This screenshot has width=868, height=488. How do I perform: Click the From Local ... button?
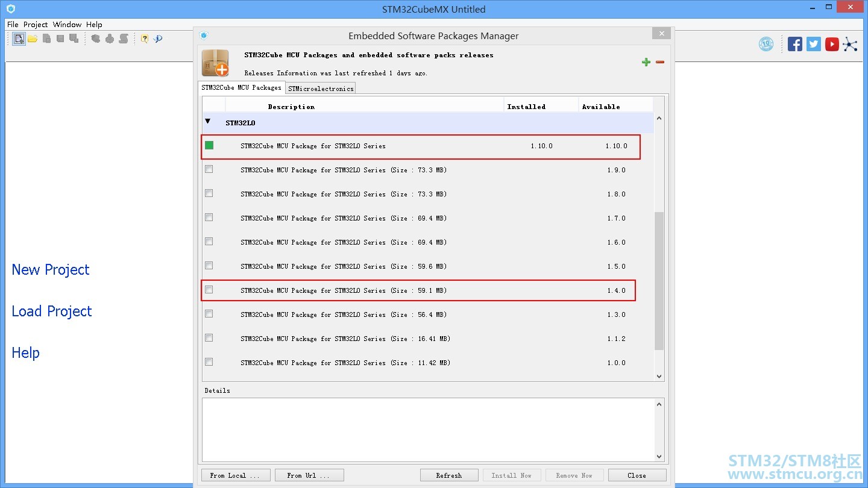coord(235,475)
